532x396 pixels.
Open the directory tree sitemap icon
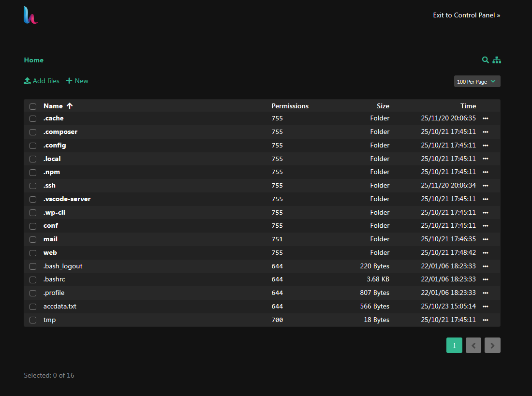(497, 60)
